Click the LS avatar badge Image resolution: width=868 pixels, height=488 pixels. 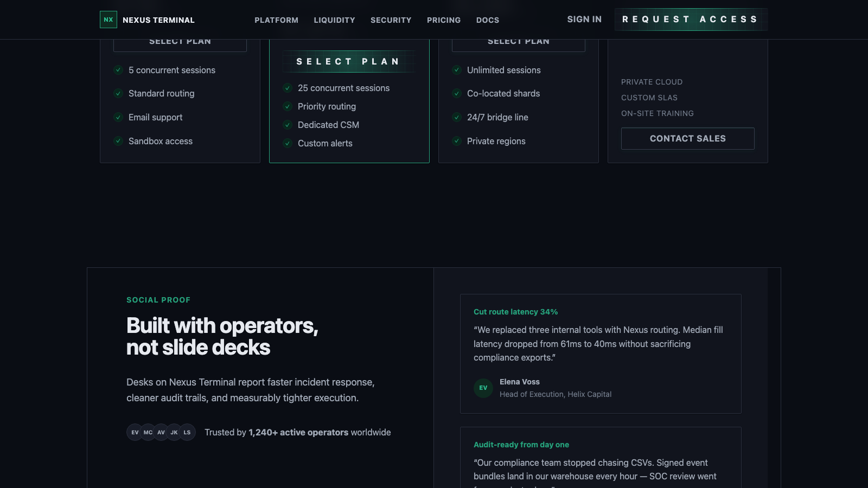[187, 432]
